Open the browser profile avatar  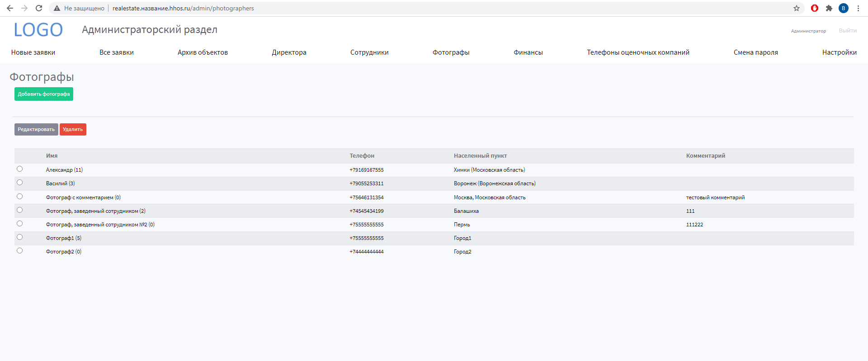coord(844,8)
